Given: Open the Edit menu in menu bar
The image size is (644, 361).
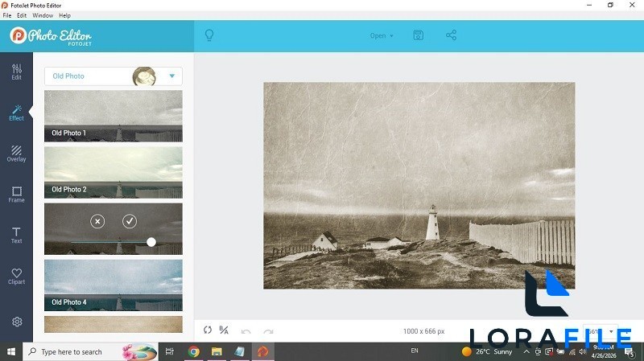Looking at the screenshot, I should 22,15.
